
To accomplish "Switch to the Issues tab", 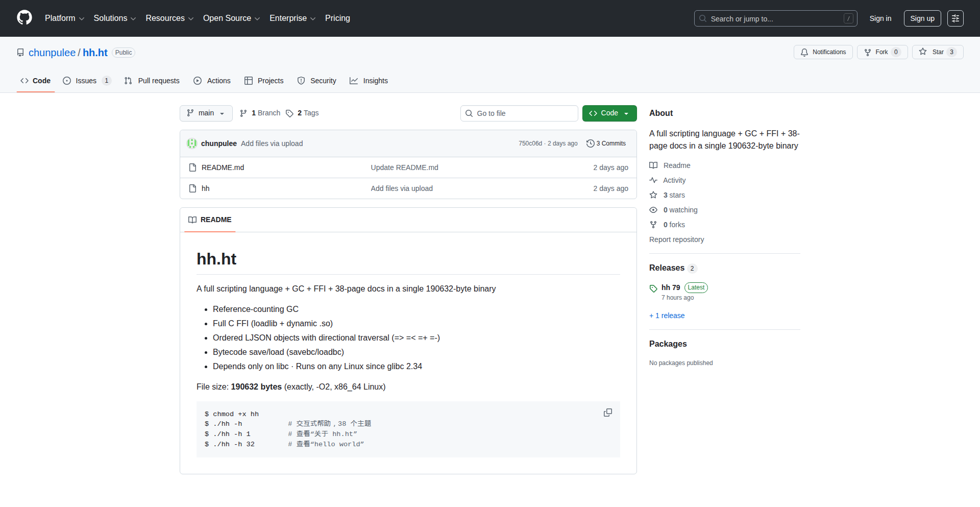I will coord(86,81).
